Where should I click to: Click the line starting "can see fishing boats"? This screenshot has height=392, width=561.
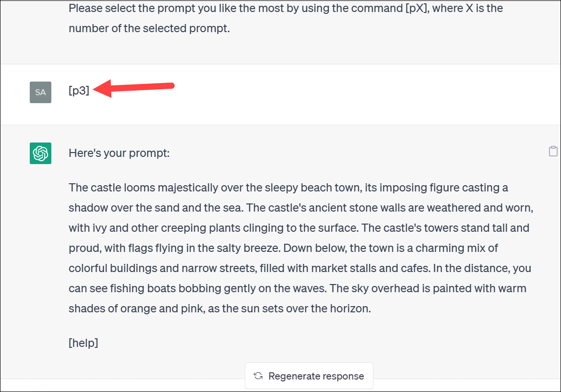(x=298, y=288)
